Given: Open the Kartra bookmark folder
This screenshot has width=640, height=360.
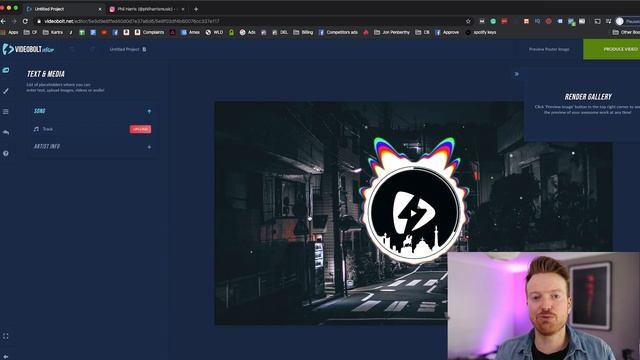Looking at the screenshot, I should [x=53, y=32].
